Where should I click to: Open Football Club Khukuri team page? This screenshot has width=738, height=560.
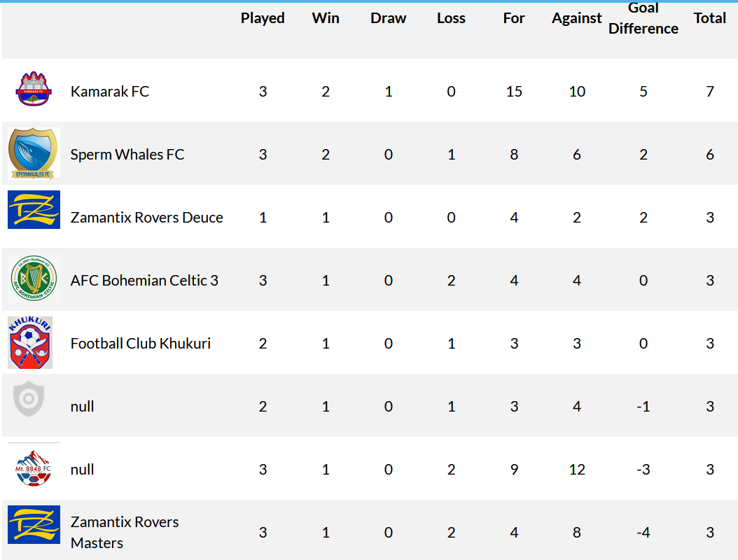[140, 344]
